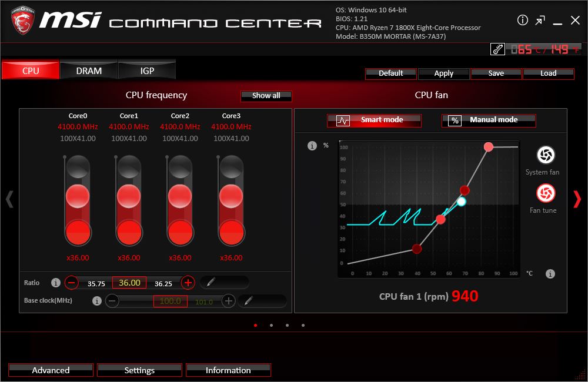Open the info icon in title bar

coord(522,20)
